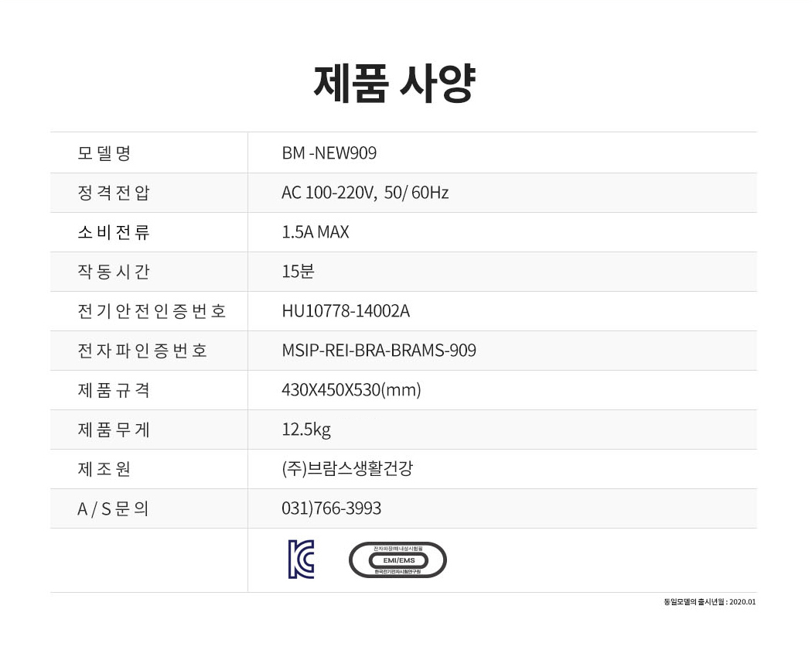Select the 정격전압 label
The image size is (812, 664).
click(x=114, y=192)
